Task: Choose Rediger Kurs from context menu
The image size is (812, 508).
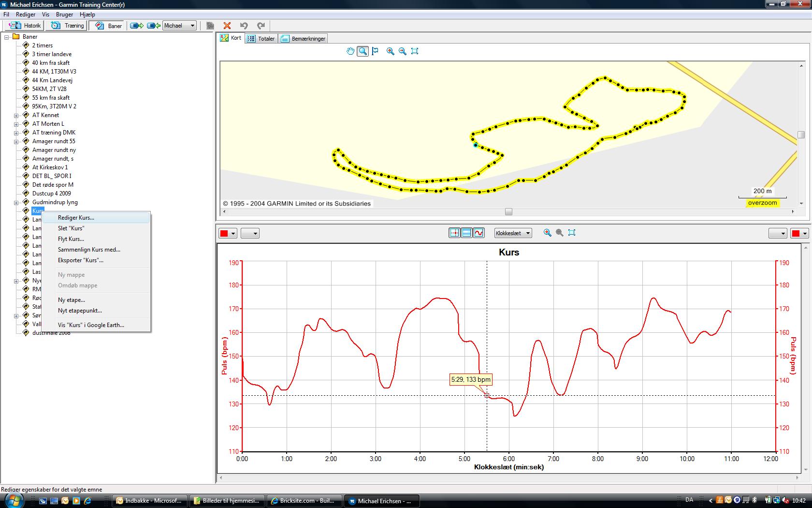Action: tap(76, 218)
